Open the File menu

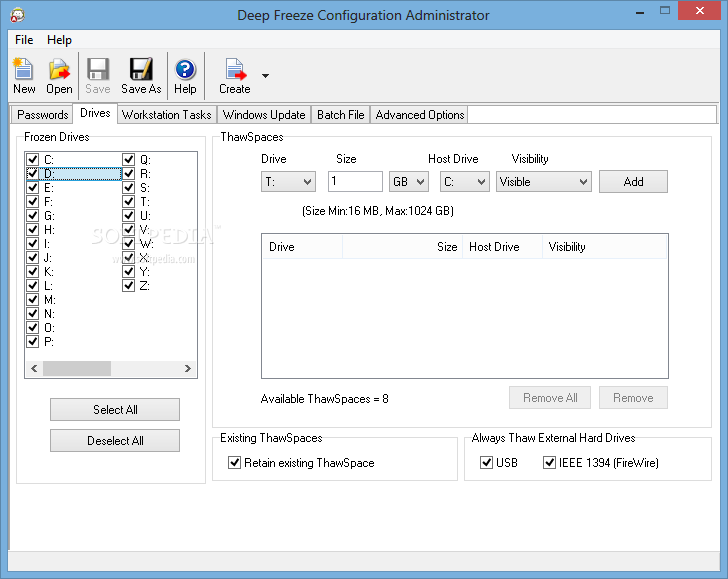(24, 40)
